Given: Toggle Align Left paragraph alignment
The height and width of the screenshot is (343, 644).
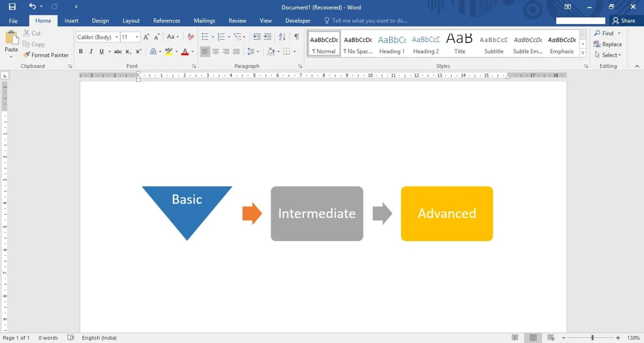Looking at the screenshot, I should pyautogui.click(x=205, y=52).
